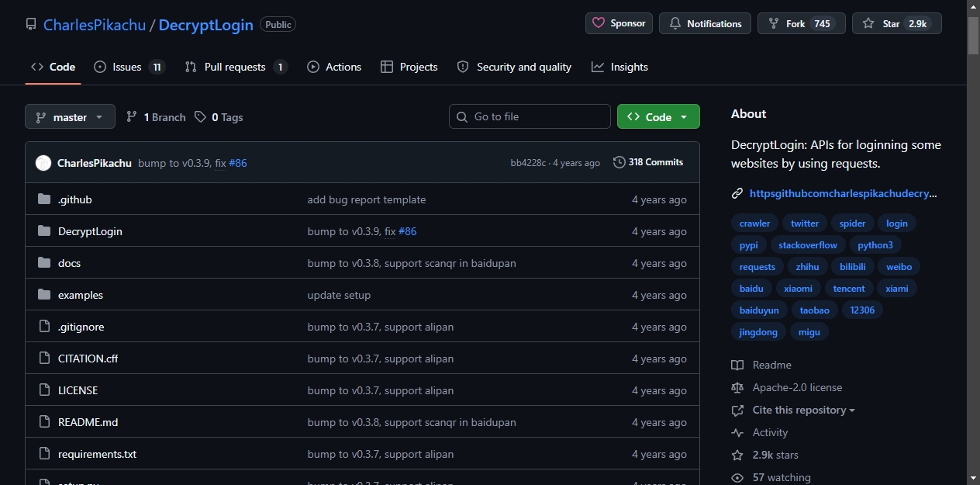This screenshot has width=980, height=485.
Task: Click the tag icon beside 0 Tags
Action: [200, 117]
